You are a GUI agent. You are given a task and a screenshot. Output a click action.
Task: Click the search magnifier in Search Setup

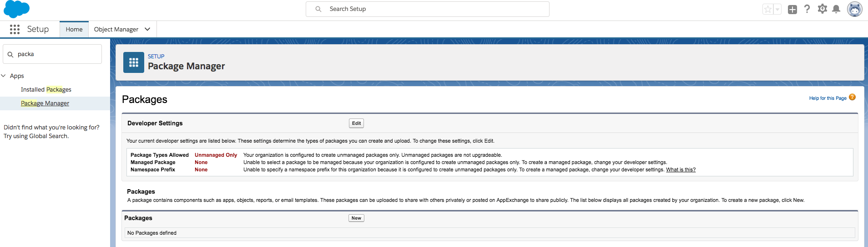point(318,9)
